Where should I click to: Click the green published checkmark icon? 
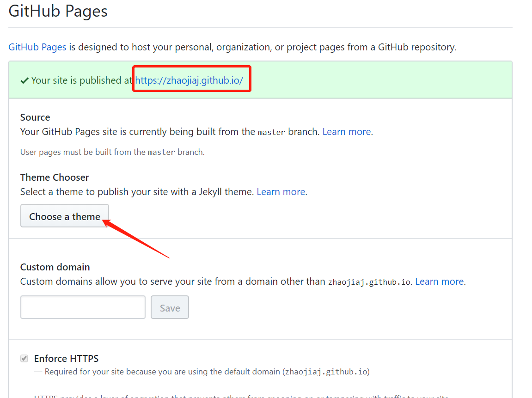pyautogui.click(x=24, y=81)
